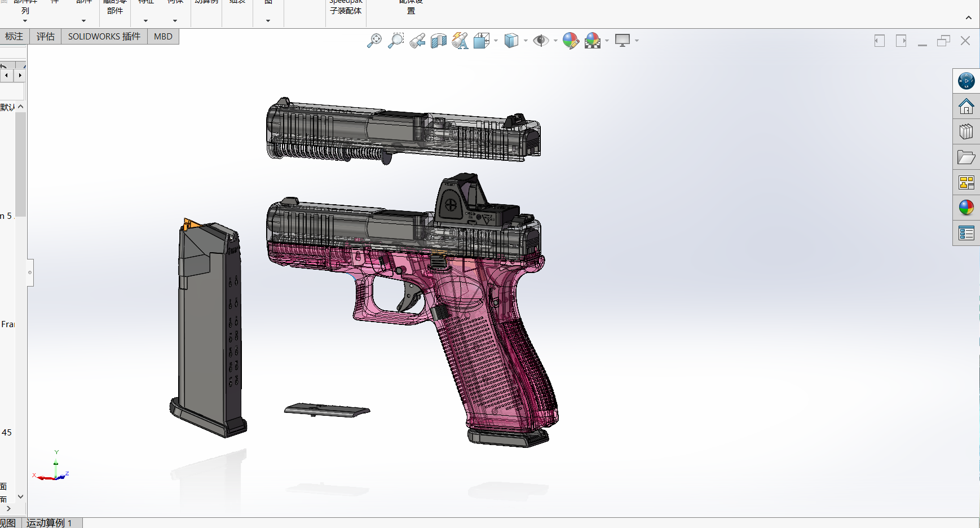This screenshot has height=528, width=980.
Task: Click the Previous View icon
Action: (417, 41)
